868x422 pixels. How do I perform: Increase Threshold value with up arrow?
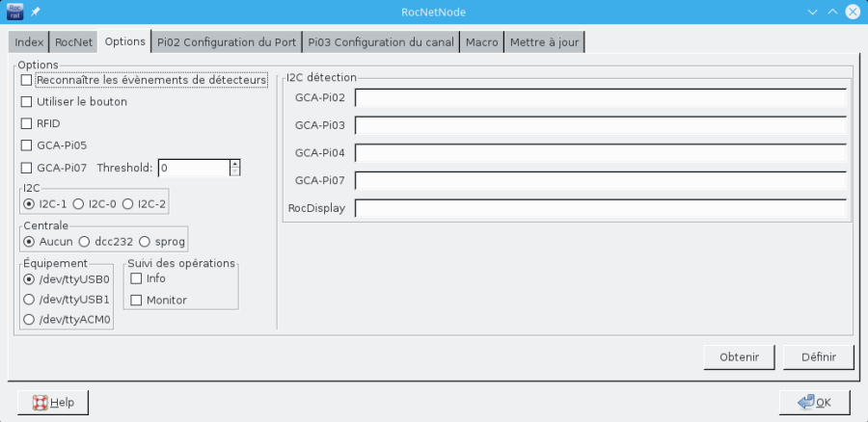click(234, 163)
